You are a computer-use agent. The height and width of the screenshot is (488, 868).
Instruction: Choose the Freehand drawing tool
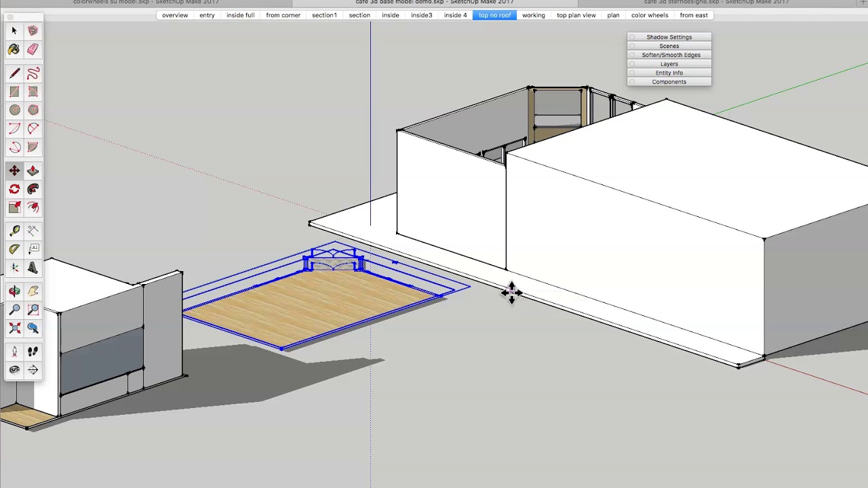[33, 73]
